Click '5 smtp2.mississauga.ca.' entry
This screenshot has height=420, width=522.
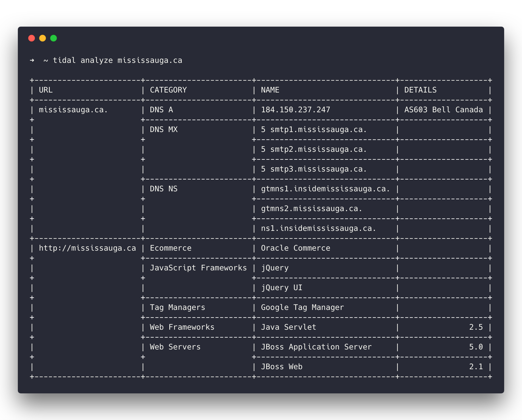314,149
